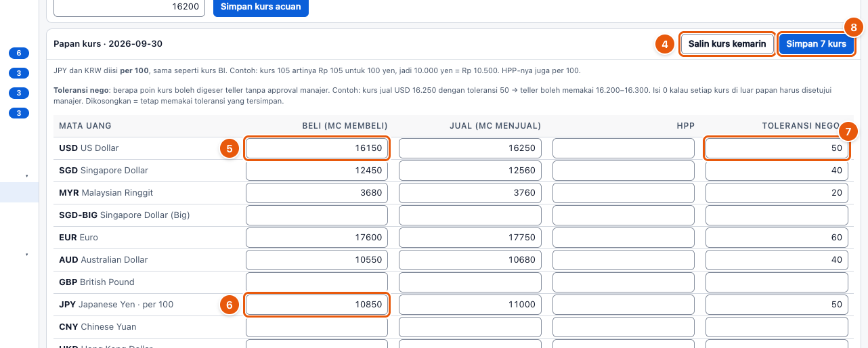Edit USD negotiation tolerance field 50
This screenshot has height=348, width=868.
777,148
